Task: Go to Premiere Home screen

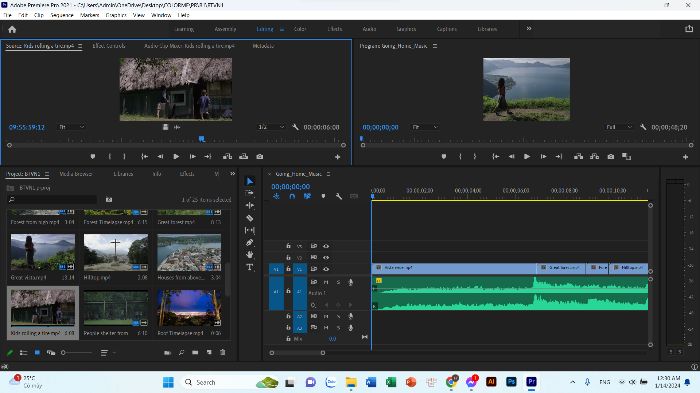Action: [x=12, y=29]
